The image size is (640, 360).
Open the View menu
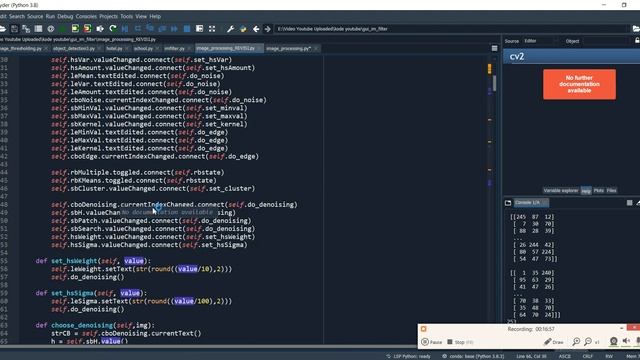coord(141,16)
